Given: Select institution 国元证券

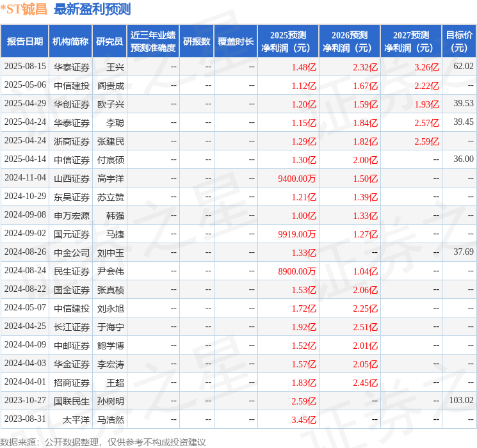Looking at the screenshot, I should click(x=72, y=234).
